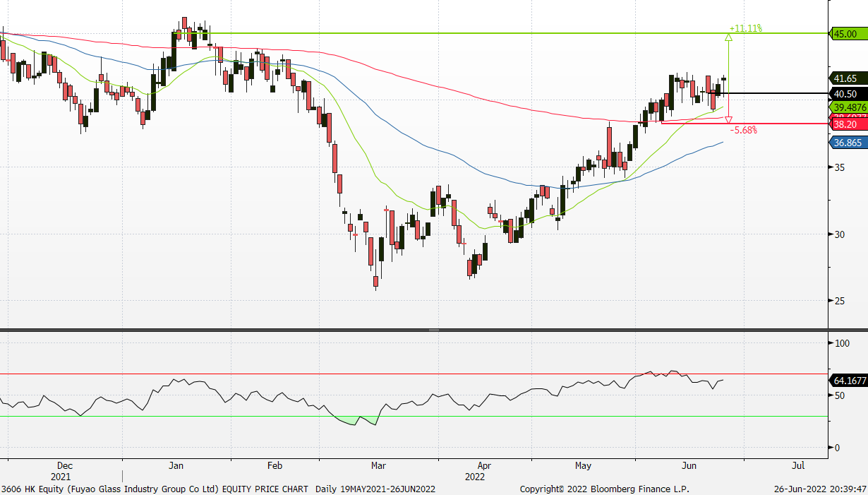This screenshot has height=495, width=868.
Task: Click the May month label on the time axis
Action: 583,466
